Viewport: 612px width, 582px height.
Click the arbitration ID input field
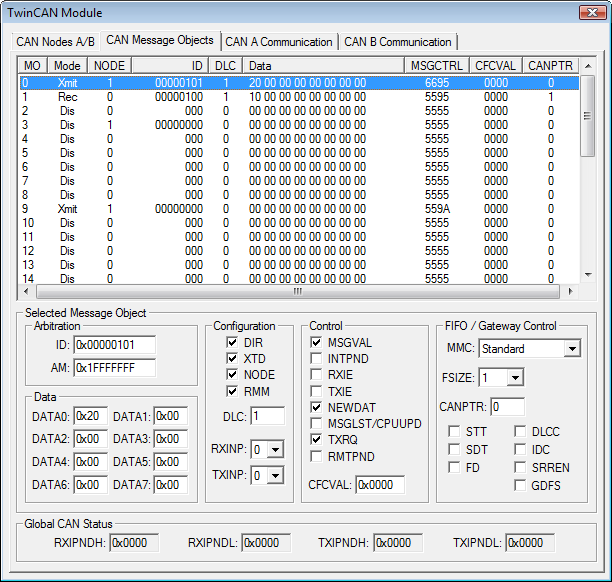114,345
